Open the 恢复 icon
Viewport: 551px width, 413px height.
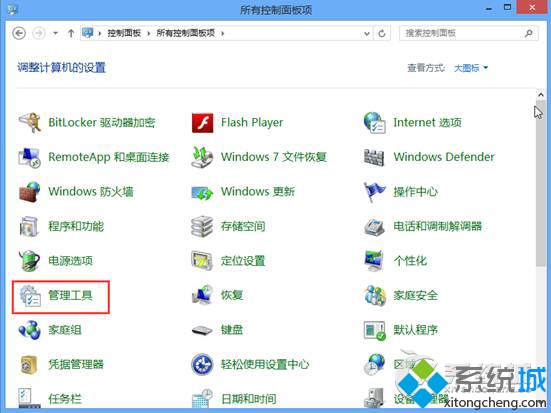[202, 295]
